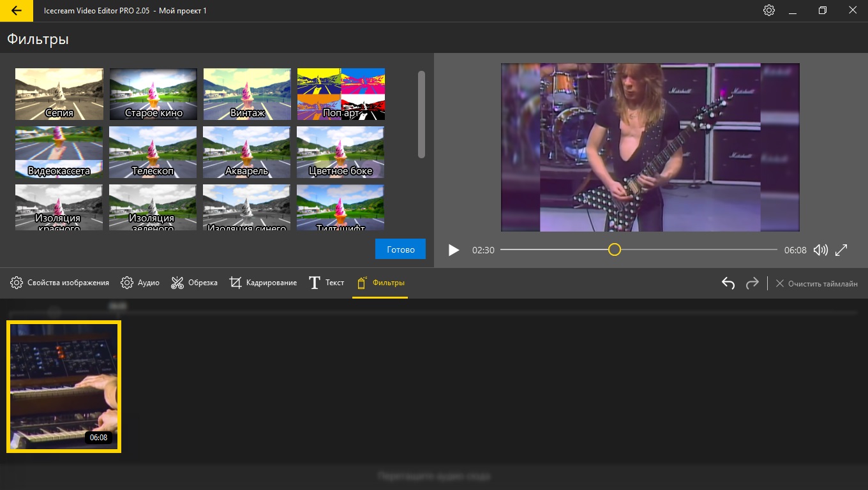Click the redo arrow

click(752, 283)
